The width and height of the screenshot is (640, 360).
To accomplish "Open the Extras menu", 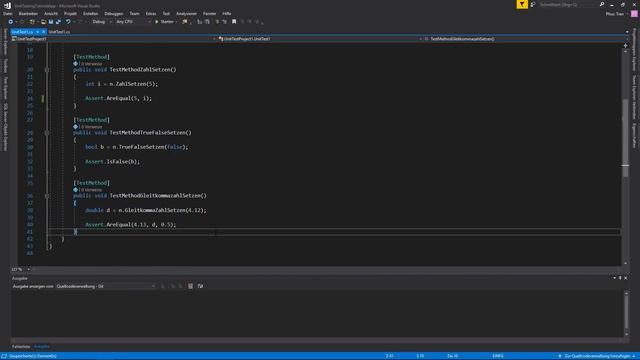I will click(151, 13).
